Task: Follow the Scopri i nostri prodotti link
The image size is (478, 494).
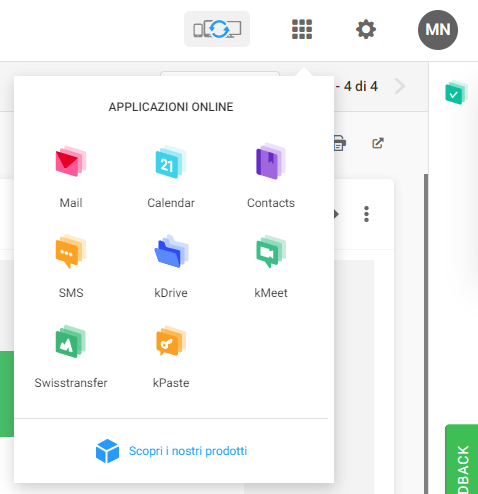Action: [x=188, y=451]
